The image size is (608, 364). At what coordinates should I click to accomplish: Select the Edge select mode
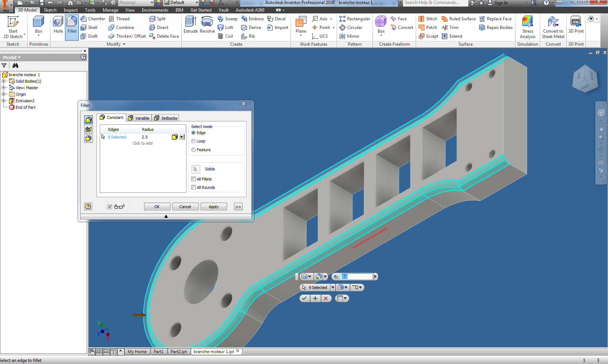pos(193,133)
